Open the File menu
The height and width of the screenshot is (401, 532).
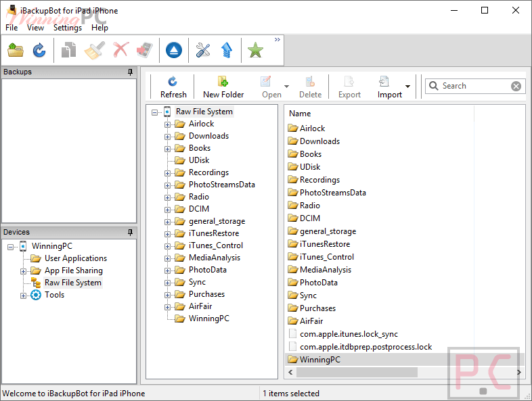[12, 28]
